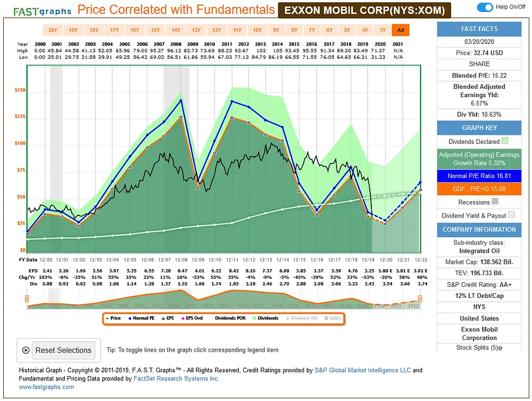Select the 17Y time range tab
This screenshot has width=532, height=401.
pos(115,30)
